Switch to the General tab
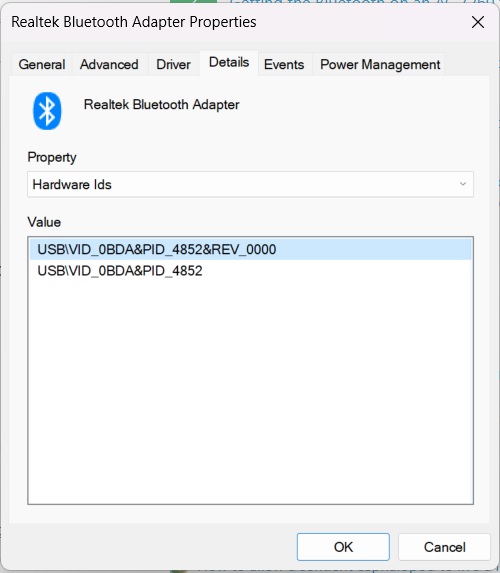 [x=42, y=65]
